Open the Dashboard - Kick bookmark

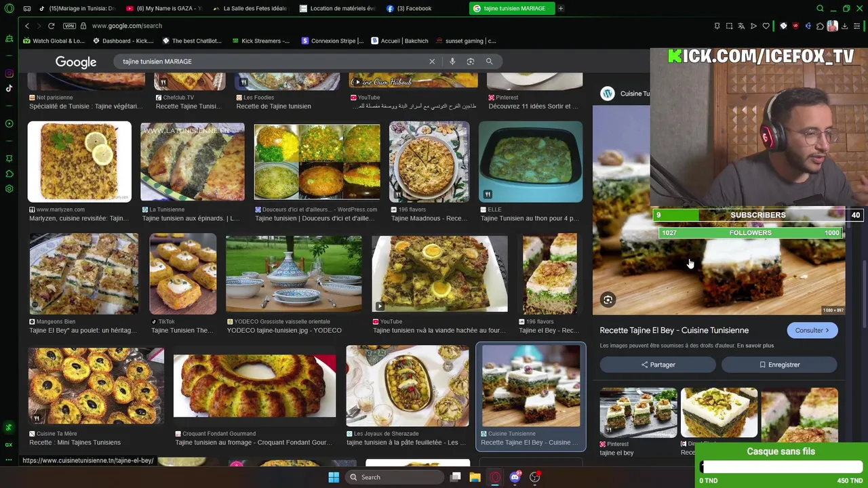pyautogui.click(x=123, y=41)
